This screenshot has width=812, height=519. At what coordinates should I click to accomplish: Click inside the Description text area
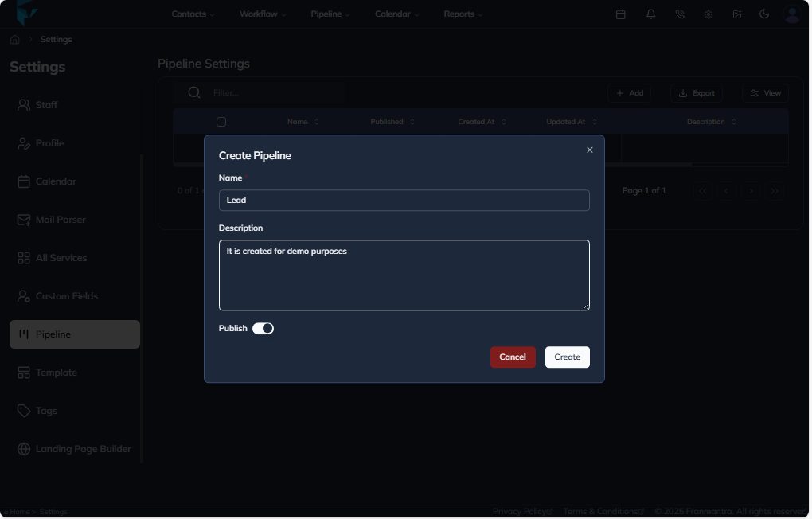pos(404,275)
